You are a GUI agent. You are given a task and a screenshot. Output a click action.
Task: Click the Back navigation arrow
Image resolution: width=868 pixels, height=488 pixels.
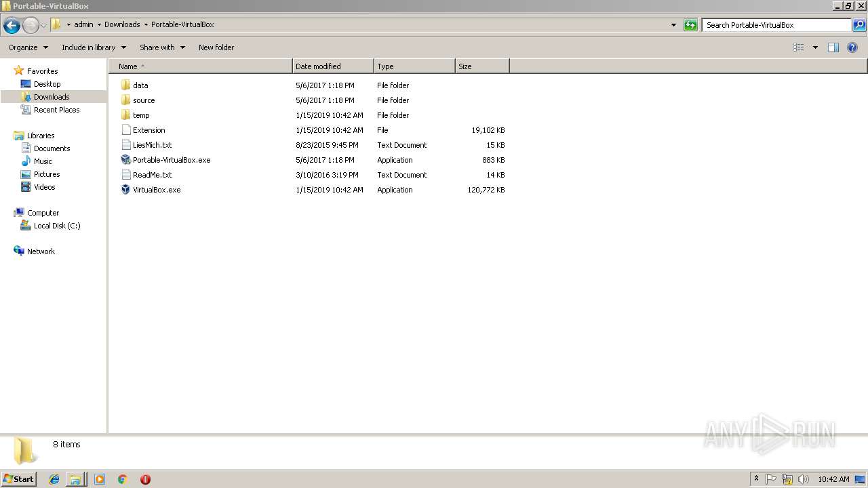[x=12, y=26]
